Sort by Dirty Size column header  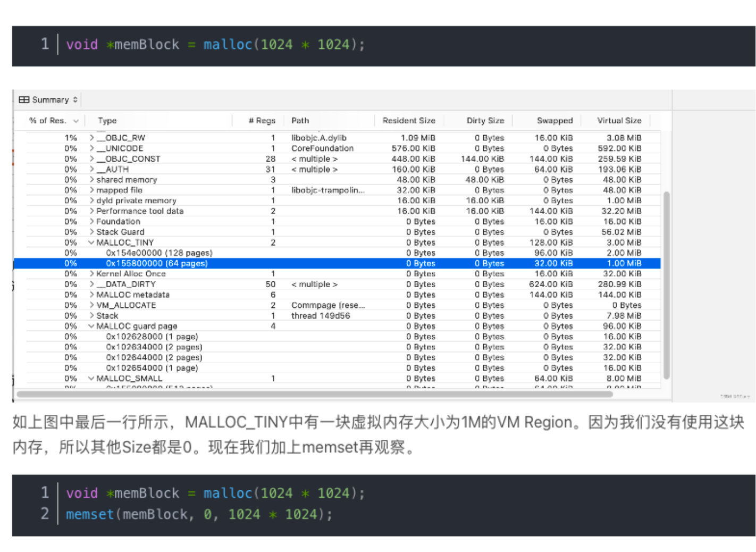[x=485, y=121]
